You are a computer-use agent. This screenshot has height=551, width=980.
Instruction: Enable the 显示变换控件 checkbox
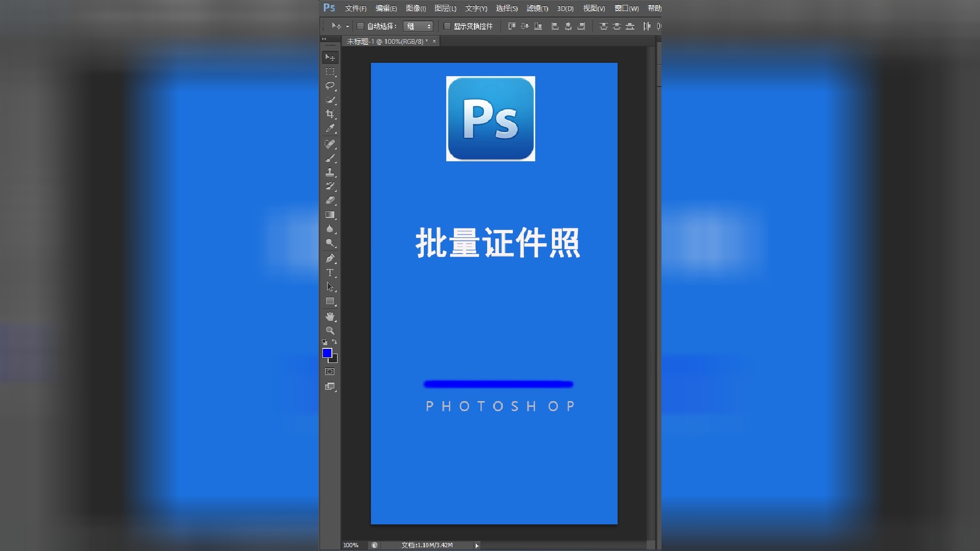click(447, 26)
